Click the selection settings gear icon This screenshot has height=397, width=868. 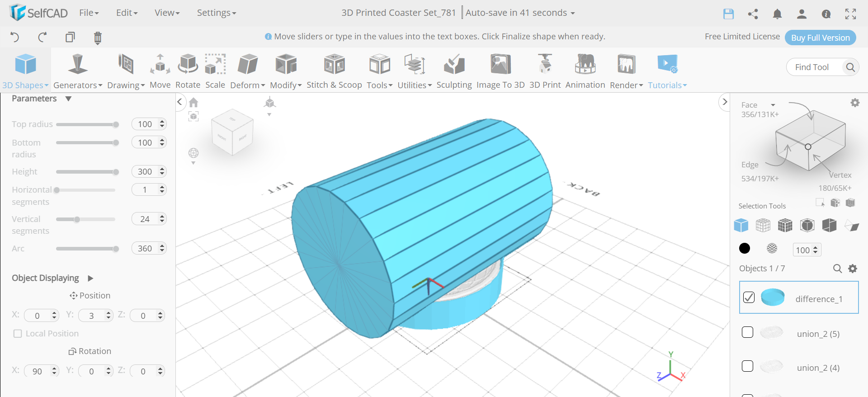855,103
